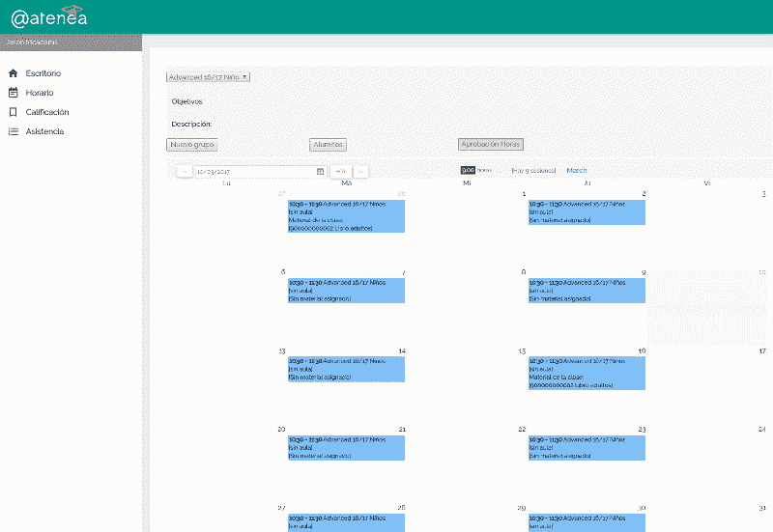Viewport: 773px width, 532px height.
Task: Click the user name in sidebar header
Action: pos(32,42)
